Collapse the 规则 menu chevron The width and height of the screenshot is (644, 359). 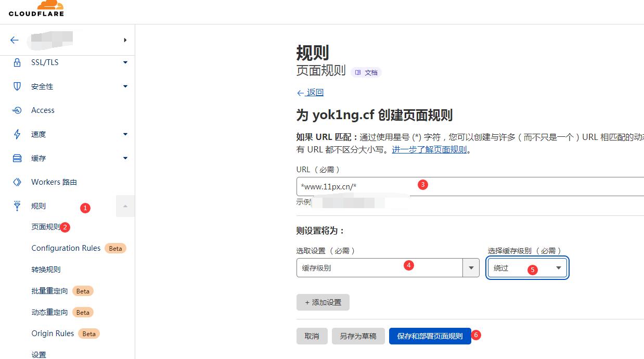coord(125,206)
